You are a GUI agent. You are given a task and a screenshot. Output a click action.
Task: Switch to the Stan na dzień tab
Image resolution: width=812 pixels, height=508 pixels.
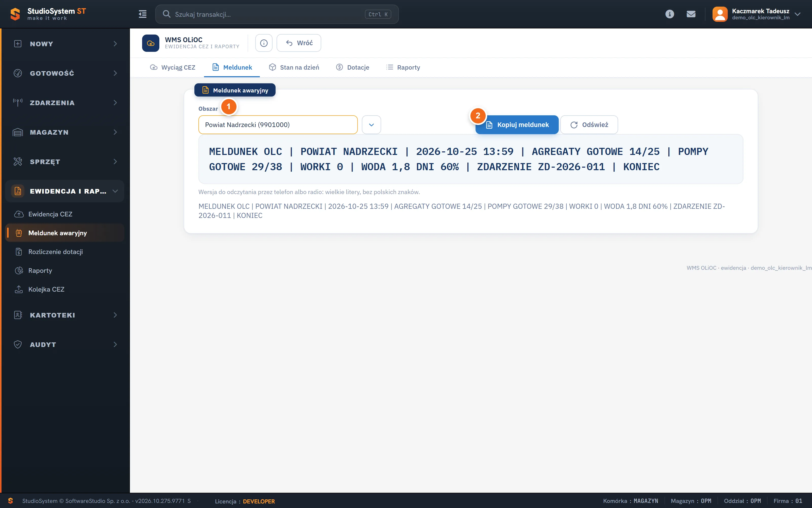[x=294, y=67]
